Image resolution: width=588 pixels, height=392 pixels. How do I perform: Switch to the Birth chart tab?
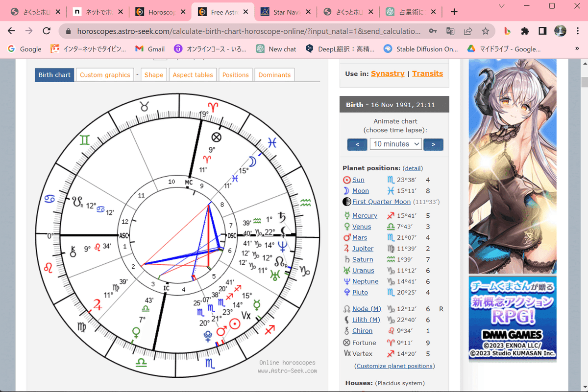[x=54, y=75]
